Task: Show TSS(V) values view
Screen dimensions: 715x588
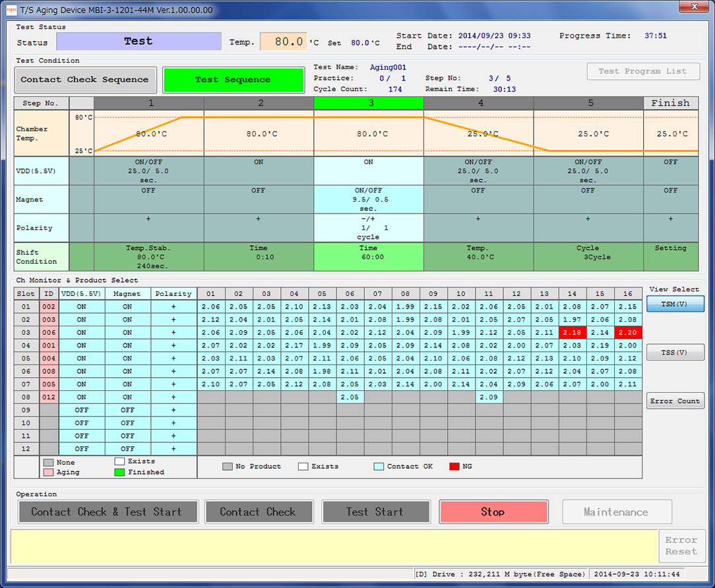Action: pyautogui.click(x=675, y=353)
